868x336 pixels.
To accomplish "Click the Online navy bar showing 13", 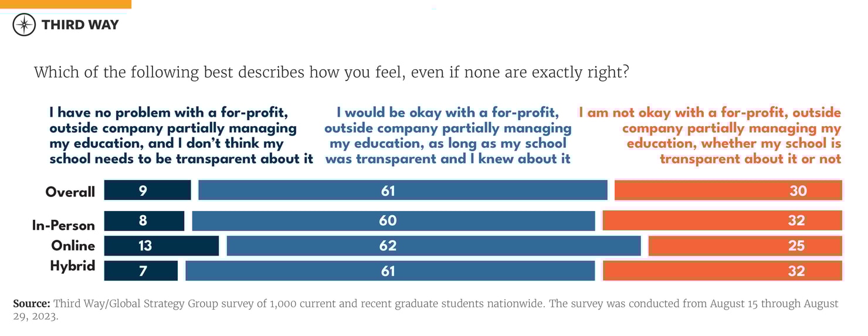I will 161,246.
